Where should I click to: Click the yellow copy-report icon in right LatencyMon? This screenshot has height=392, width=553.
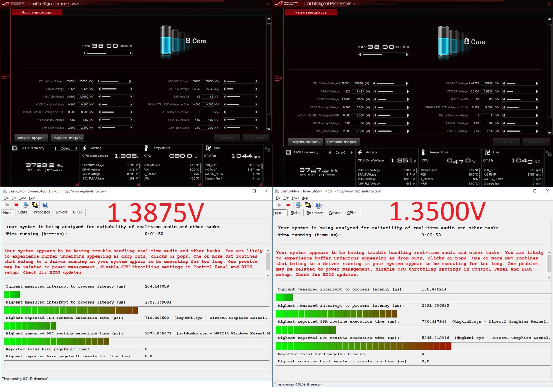click(x=308, y=205)
